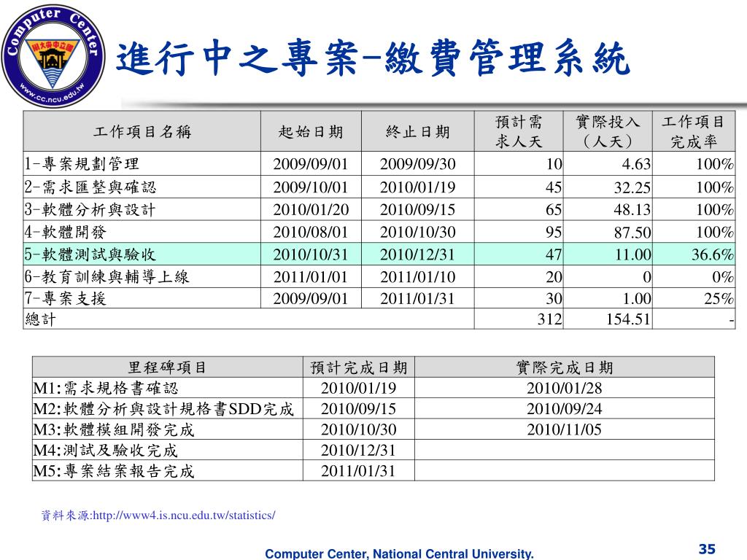Click the estimated person-days value 65
Viewport: 747px width, 560px height.
point(554,209)
